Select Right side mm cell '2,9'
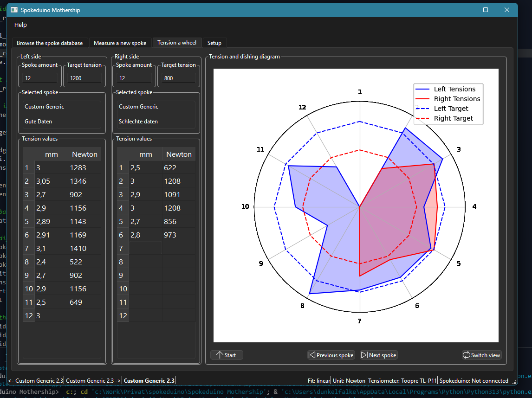This screenshot has height=398, width=532. coord(146,194)
